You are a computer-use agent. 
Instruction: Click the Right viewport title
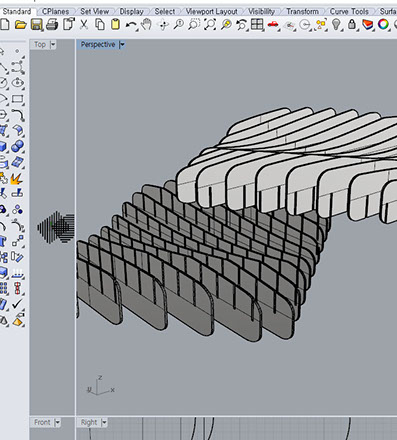point(89,423)
